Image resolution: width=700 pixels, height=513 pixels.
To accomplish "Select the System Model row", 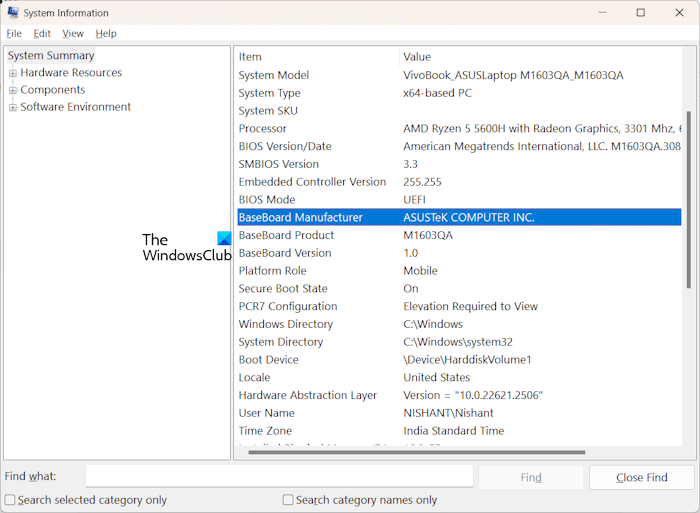I will point(459,75).
